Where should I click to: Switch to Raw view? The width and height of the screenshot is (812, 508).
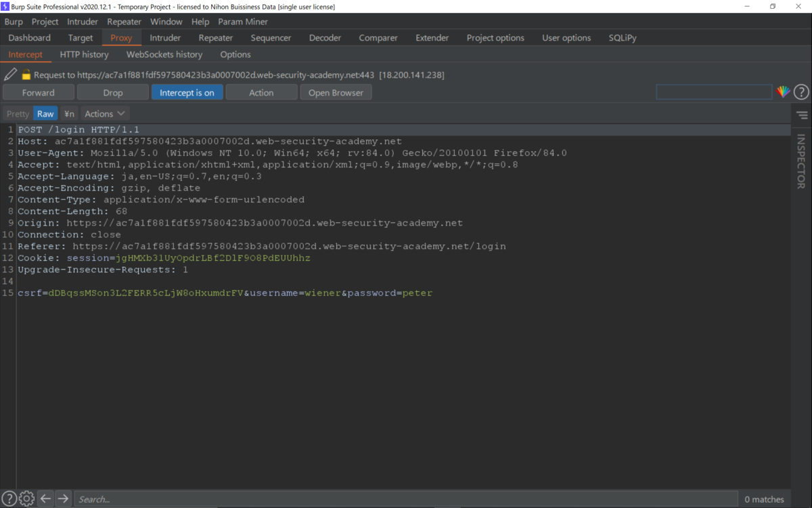coord(45,114)
